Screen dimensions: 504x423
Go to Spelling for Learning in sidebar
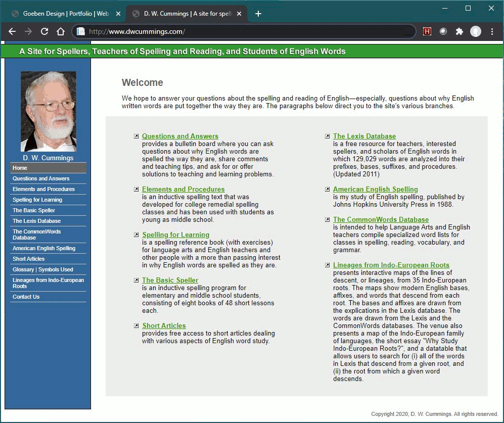point(48,200)
